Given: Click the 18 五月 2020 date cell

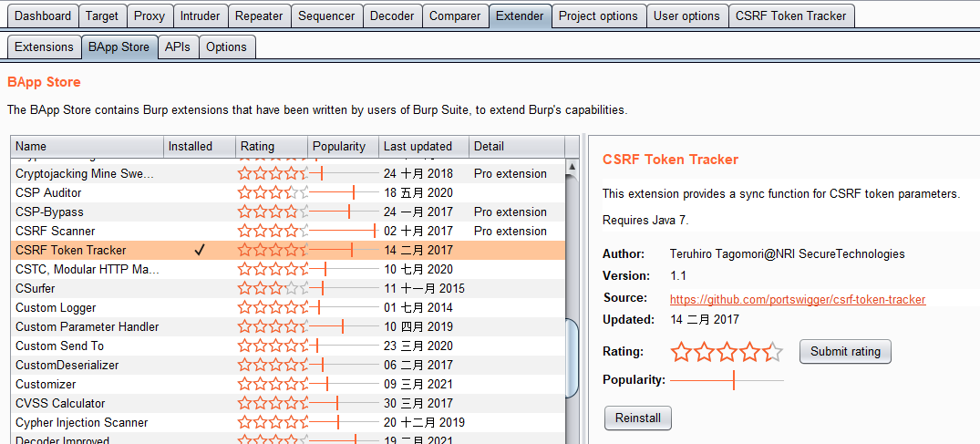Looking at the screenshot, I should click(418, 192).
